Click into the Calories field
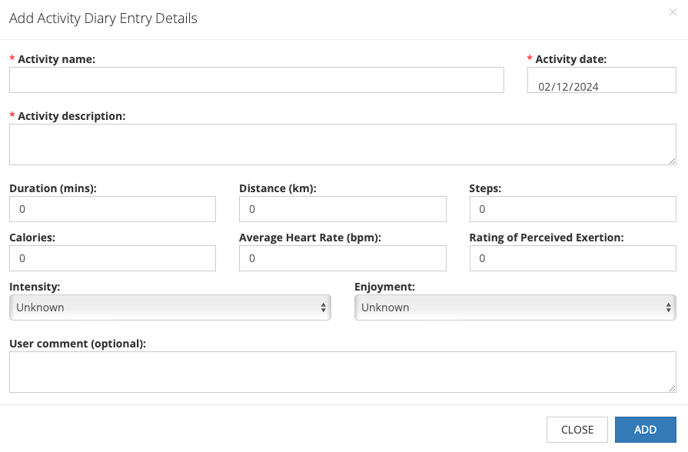This screenshot has width=688, height=452. 112,258
